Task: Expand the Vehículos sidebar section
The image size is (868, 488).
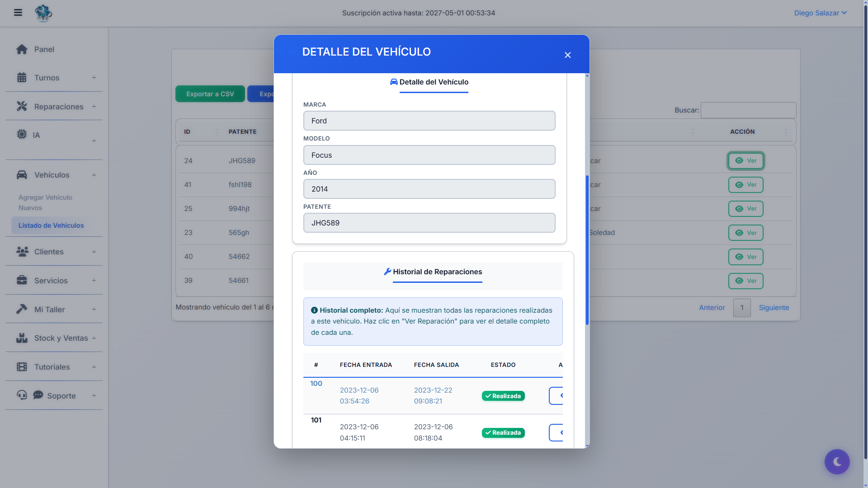Action: point(94,174)
